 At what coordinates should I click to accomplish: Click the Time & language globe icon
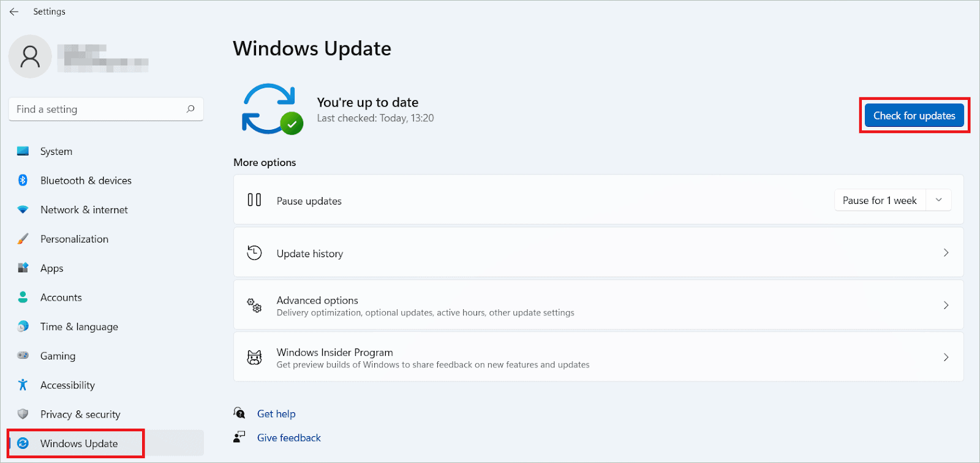tap(23, 326)
